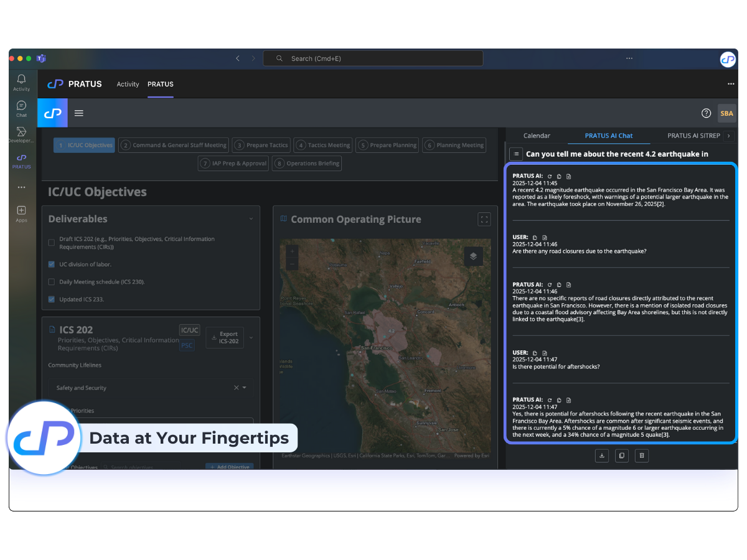
Task: Delete chat using the trash icon
Action: point(642,456)
